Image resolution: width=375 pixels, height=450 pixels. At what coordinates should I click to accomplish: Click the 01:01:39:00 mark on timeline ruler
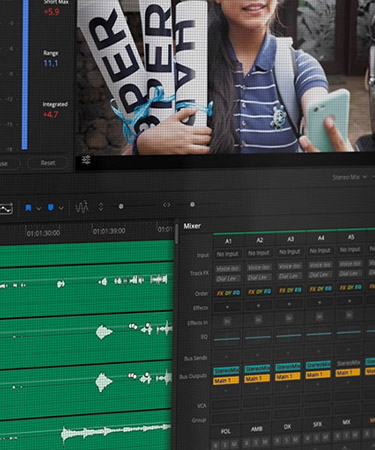tap(109, 231)
